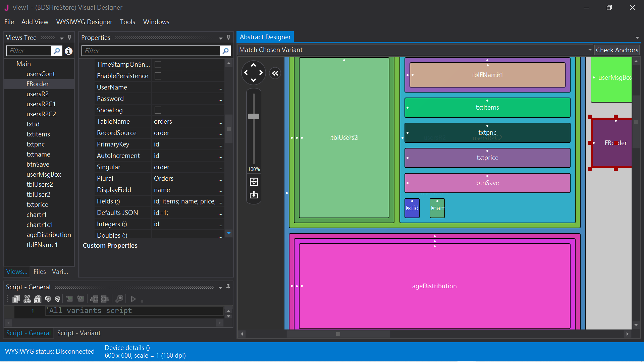This screenshot has width=644, height=362.
Task: Open the WYSIWYG Designer menu
Action: [84, 22]
